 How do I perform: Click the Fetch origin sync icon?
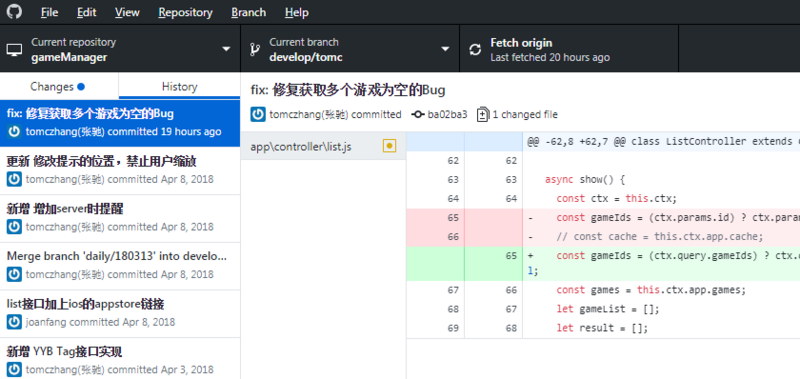475,49
